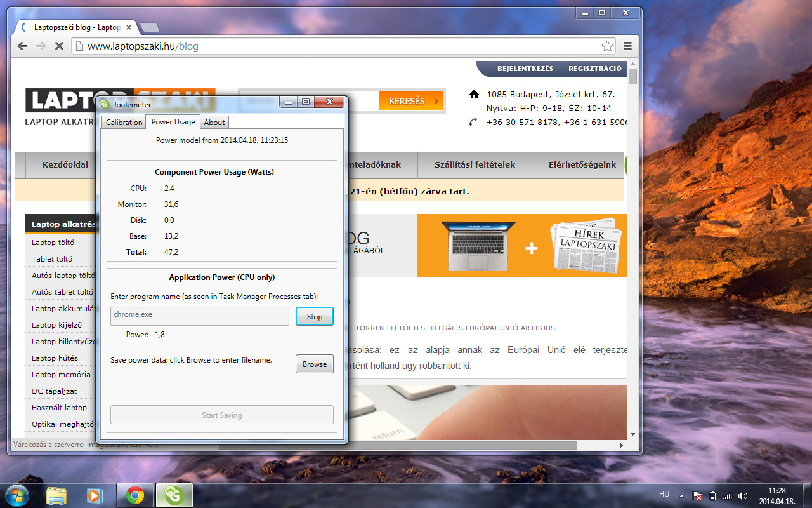This screenshot has width=812, height=508.
Task: Stop page loading with X button
Action: [x=58, y=46]
